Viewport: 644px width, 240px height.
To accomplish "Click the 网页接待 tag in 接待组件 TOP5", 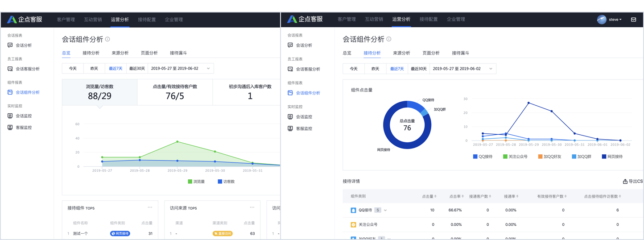I will 120,233.
